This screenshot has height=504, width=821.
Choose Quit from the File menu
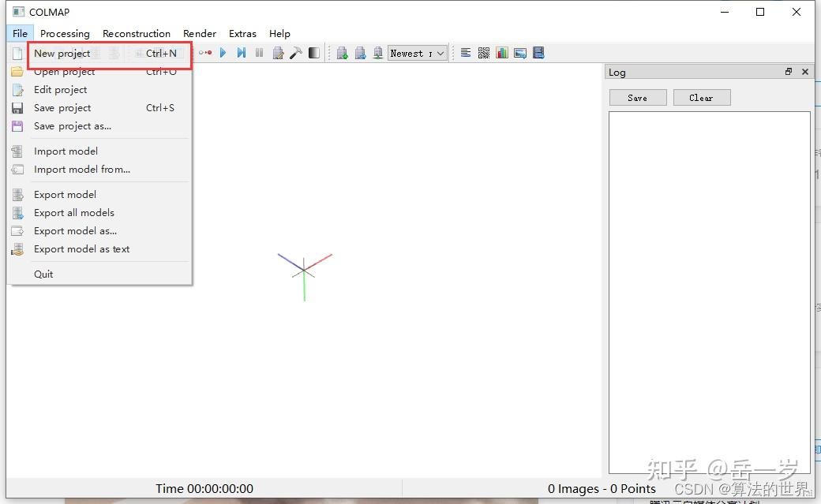click(x=99, y=274)
